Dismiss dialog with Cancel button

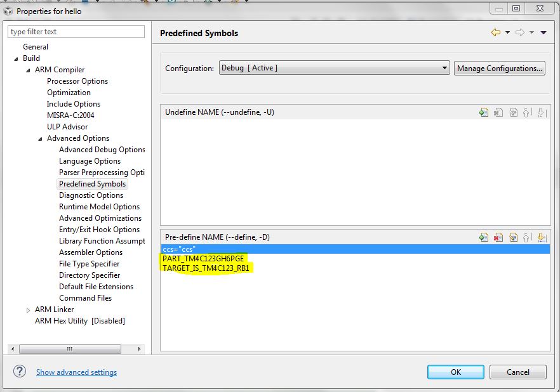pyautogui.click(x=518, y=372)
